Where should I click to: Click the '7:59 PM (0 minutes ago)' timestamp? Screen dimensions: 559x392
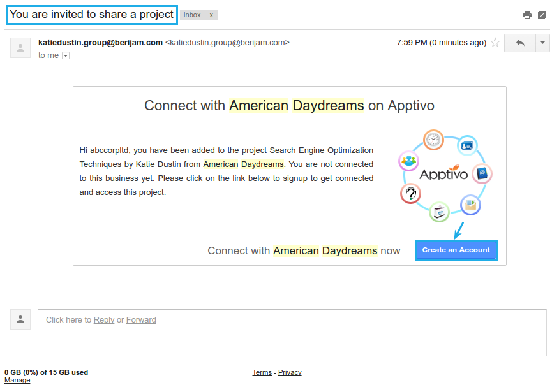point(442,43)
